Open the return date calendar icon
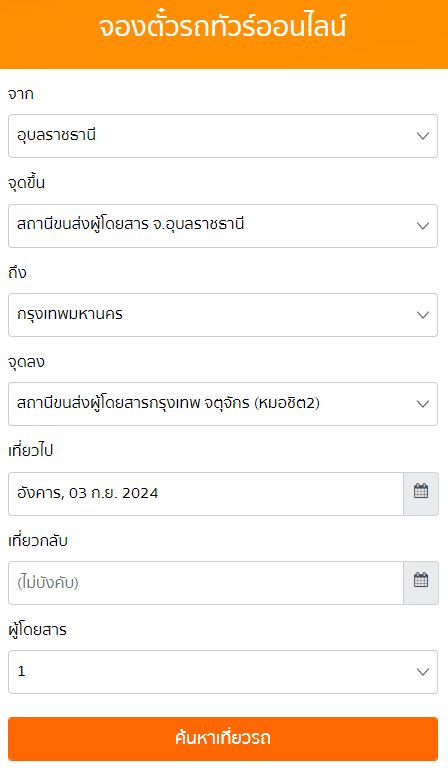The image size is (448, 773). click(x=421, y=582)
